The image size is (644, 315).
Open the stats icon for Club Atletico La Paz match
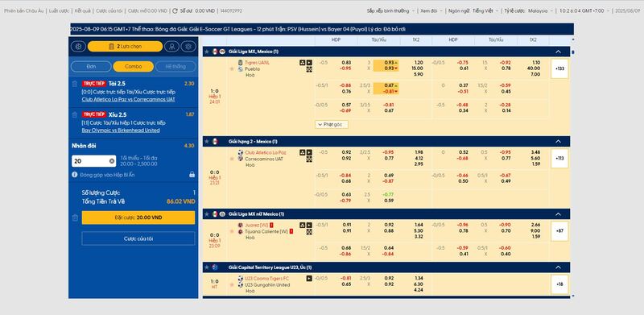303,152
